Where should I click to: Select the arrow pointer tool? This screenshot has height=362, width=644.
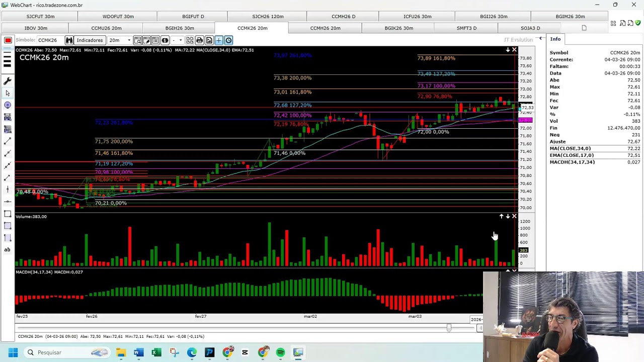tap(8, 93)
